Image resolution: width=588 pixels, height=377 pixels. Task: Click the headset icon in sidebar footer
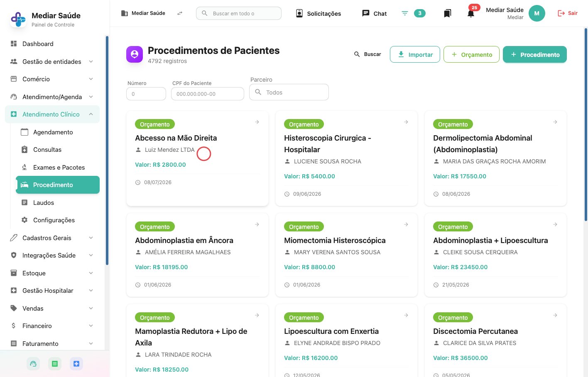click(x=33, y=364)
